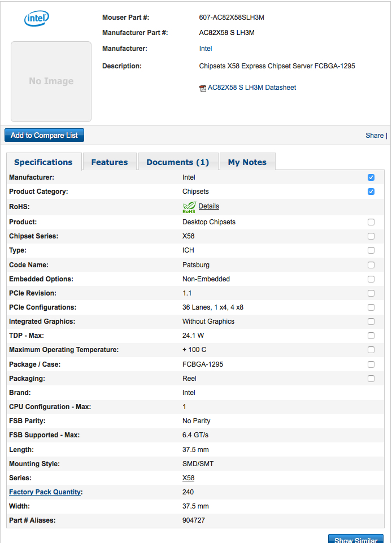Check the Integrated Graphics checkbox
This screenshot has width=392, height=543.
pos(371,322)
